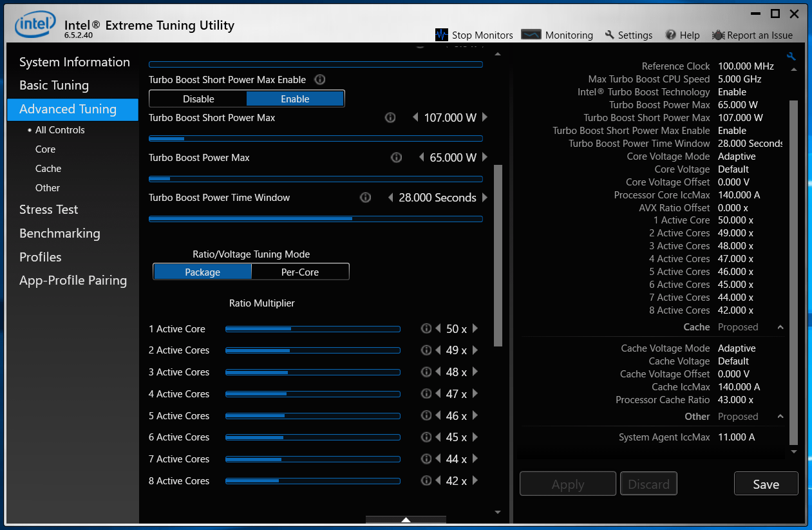
Task: Select Enable for Short Power Max Enable
Action: pos(295,99)
